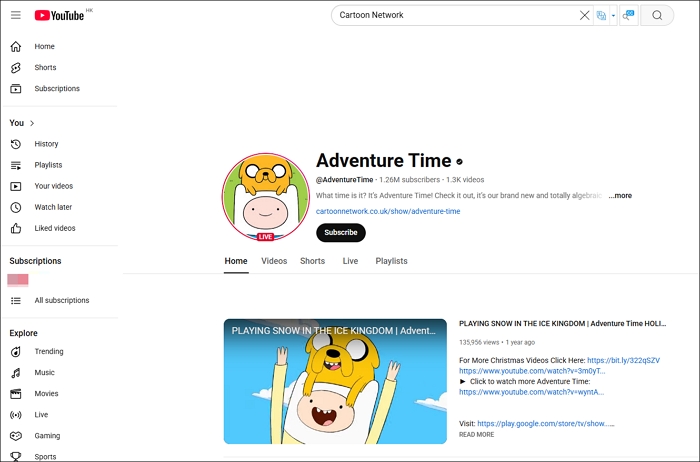This screenshot has width=700, height=462.
Task: Click the search magnifier button
Action: [657, 15]
